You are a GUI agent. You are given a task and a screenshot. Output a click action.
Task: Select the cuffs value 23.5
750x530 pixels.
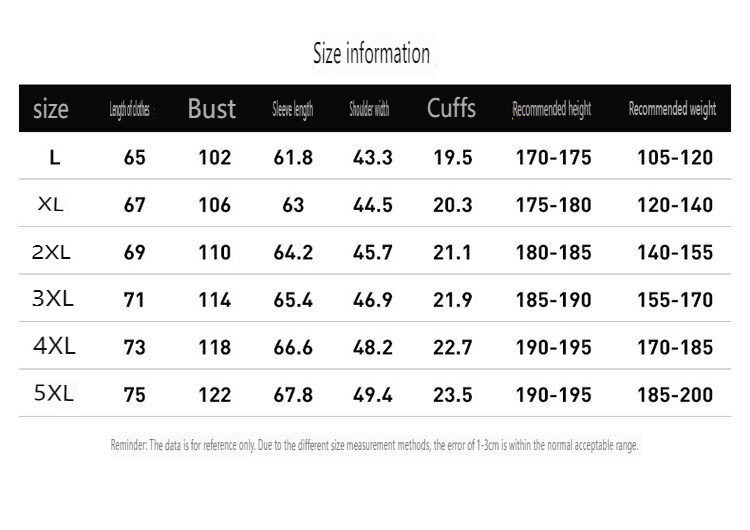[453, 394]
